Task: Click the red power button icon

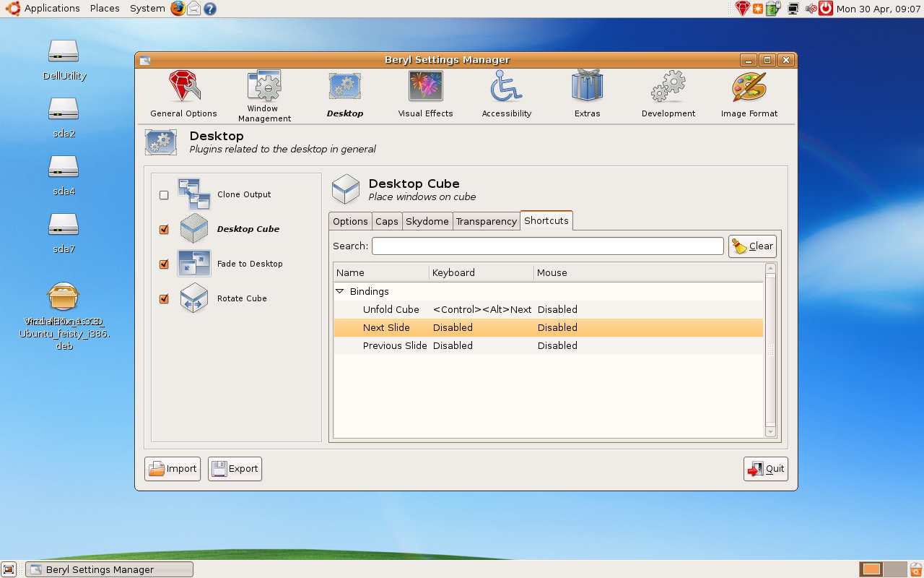Action: 826,9
